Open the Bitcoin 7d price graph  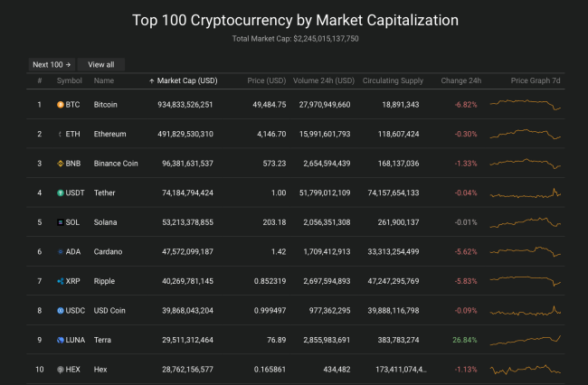pos(525,105)
